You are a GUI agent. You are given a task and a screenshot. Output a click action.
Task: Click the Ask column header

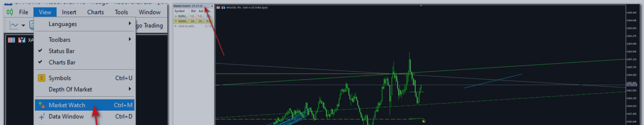tap(201, 11)
